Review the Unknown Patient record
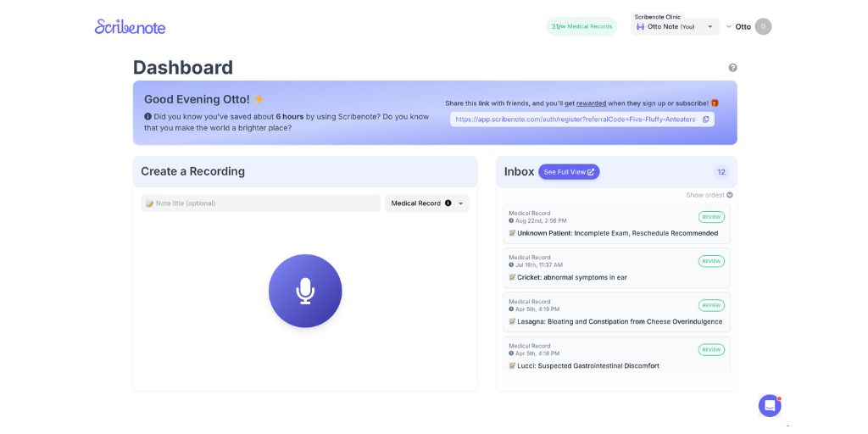 point(711,217)
